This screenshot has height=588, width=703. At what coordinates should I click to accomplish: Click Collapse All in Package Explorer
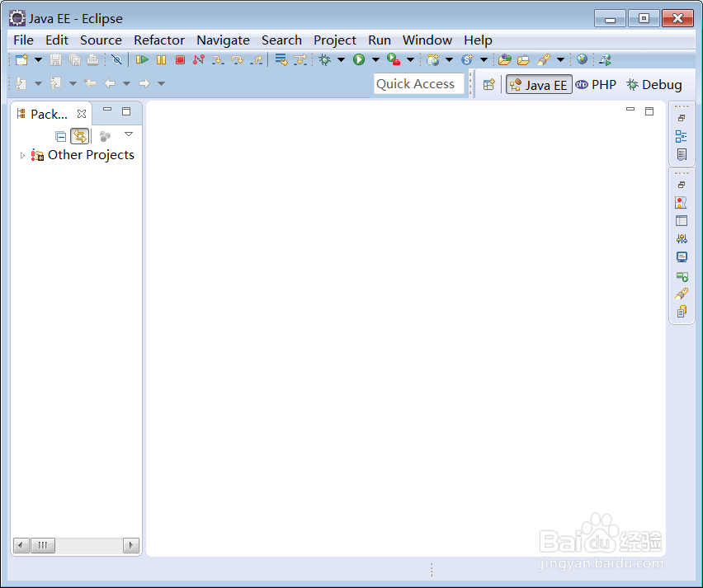60,136
